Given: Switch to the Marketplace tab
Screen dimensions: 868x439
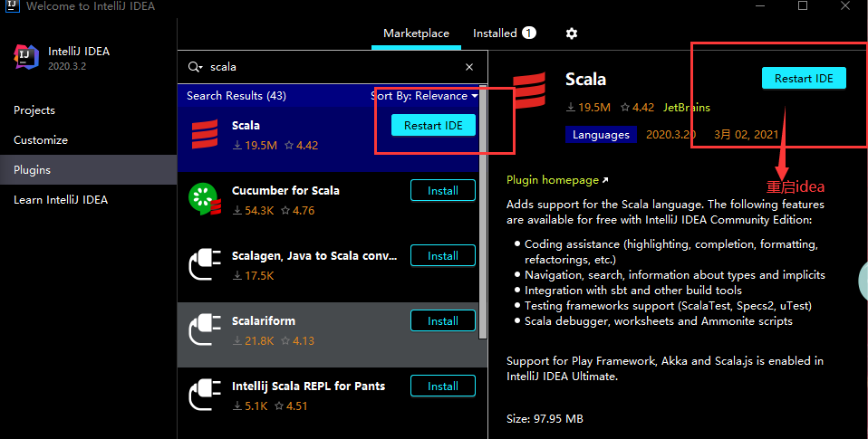Looking at the screenshot, I should 416,33.
